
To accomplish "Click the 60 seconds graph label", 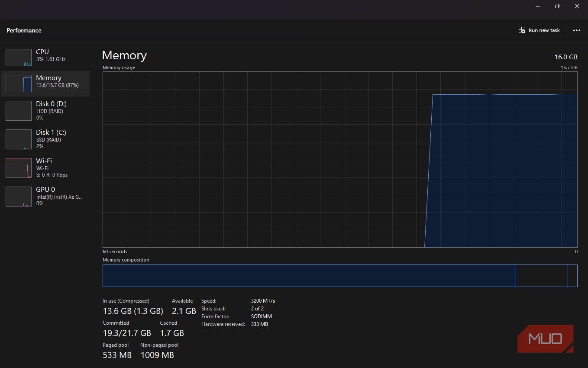I will (115, 252).
